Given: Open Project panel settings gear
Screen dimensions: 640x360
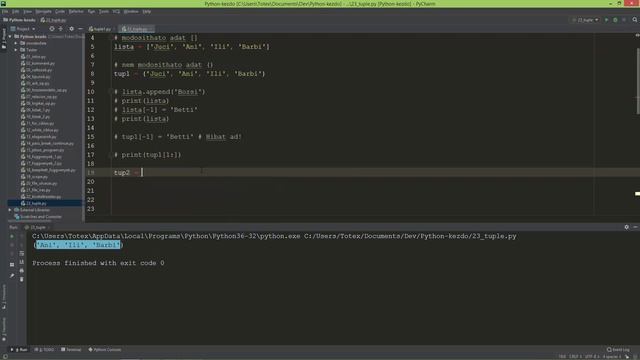Looking at the screenshot, I should click(71, 29).
